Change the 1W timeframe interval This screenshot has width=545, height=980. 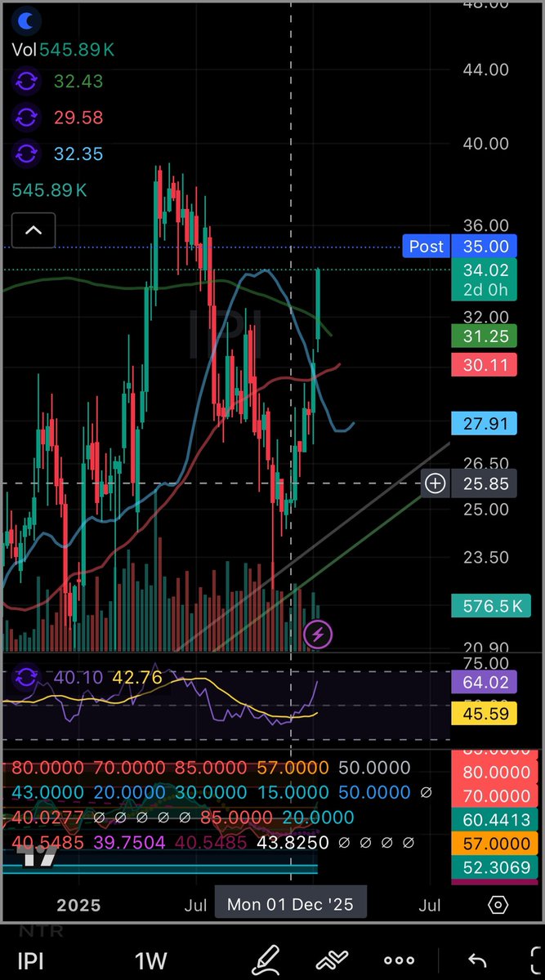[x=150, y=960]
